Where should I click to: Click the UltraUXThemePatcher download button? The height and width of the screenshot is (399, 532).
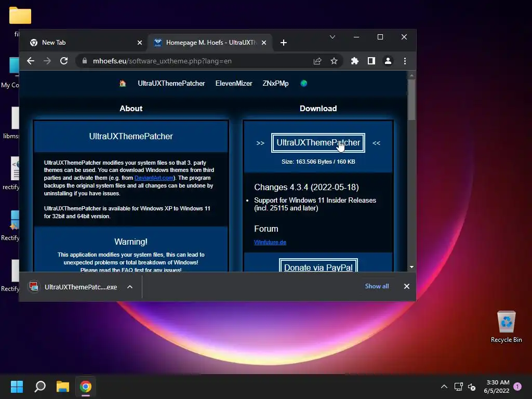[x=318, y=143]
